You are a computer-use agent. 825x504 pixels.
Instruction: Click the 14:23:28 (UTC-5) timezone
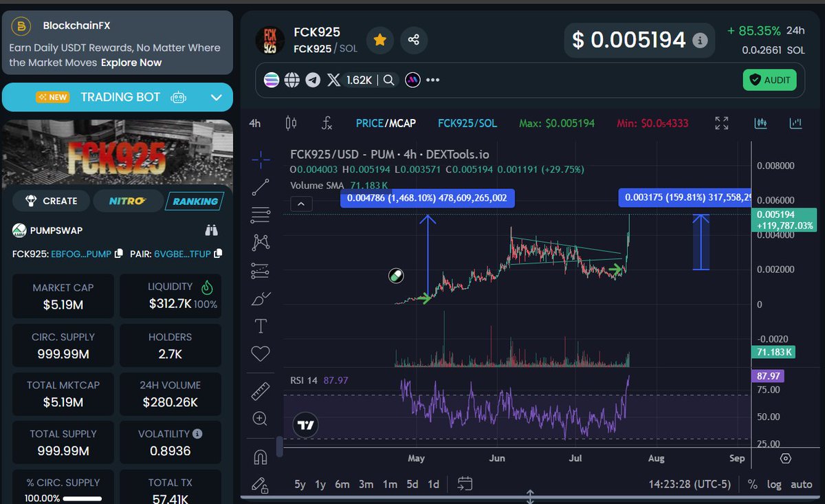click(x=690, y=484)
